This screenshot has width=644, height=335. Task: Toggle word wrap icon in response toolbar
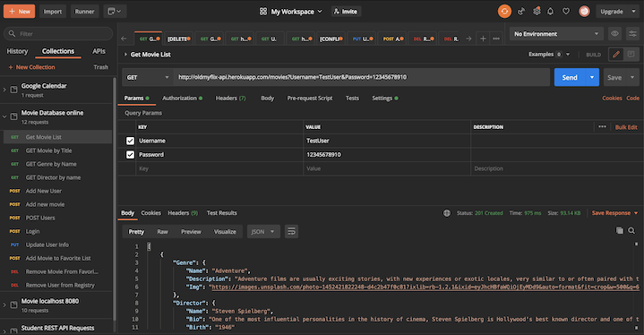pos(291,231)
